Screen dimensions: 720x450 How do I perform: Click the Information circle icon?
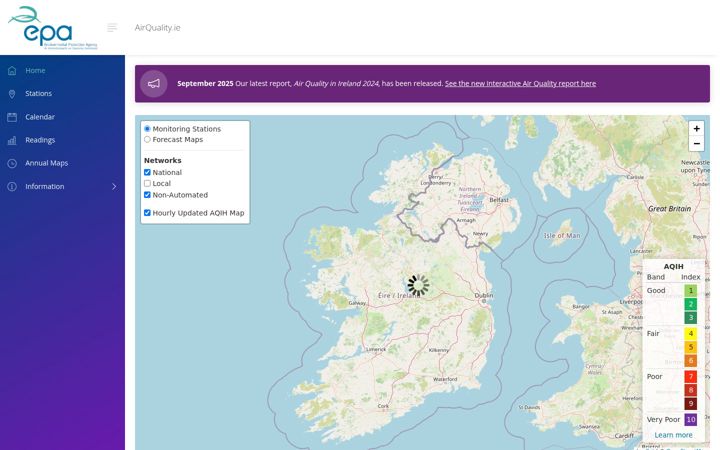pos(12,186)
